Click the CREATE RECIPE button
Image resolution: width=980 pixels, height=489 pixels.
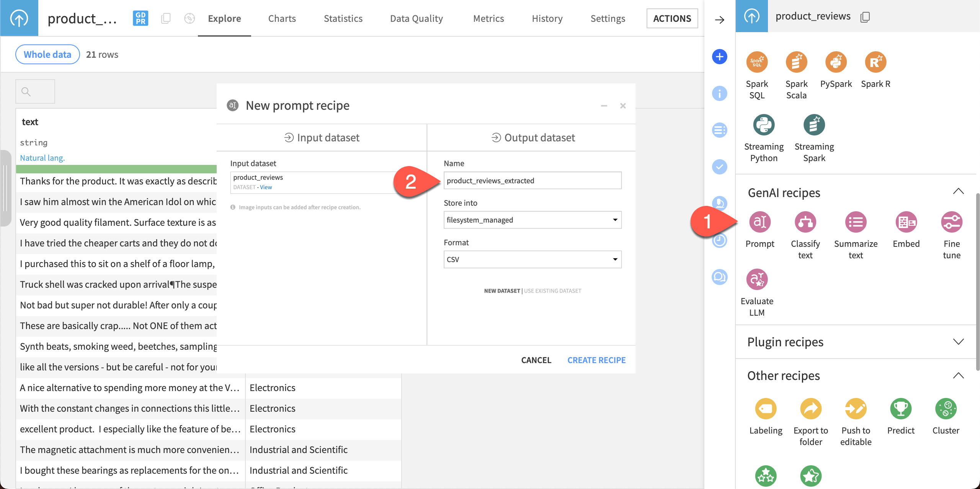[596, 360]
